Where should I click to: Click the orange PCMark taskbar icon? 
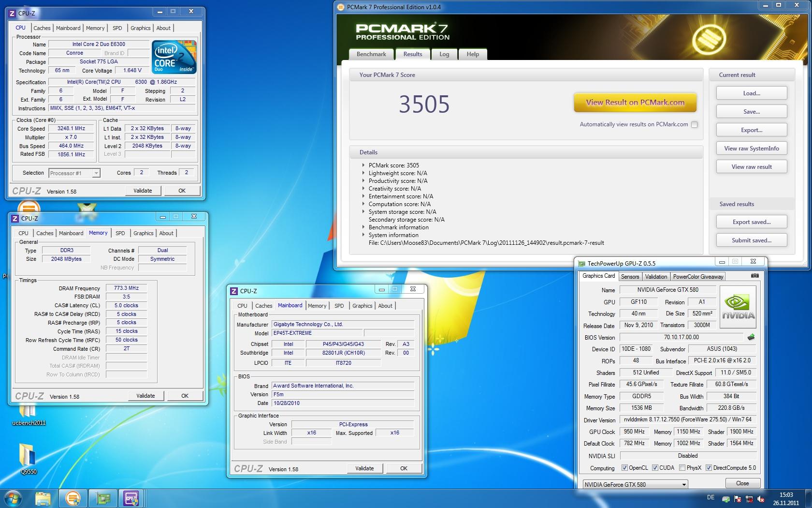pos(72,498)
